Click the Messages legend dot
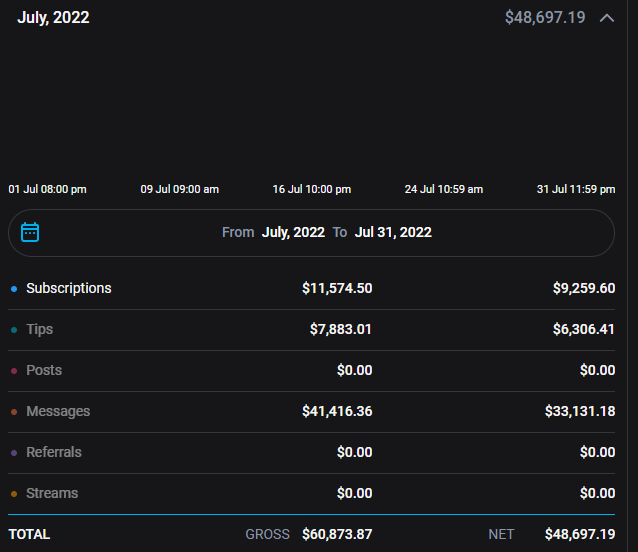638x552 pixels. 14,412
